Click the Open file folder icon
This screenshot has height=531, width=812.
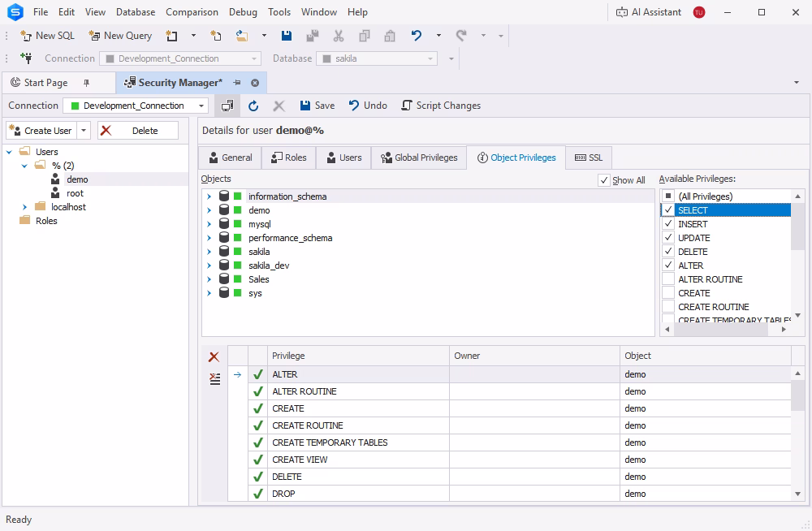242,36
